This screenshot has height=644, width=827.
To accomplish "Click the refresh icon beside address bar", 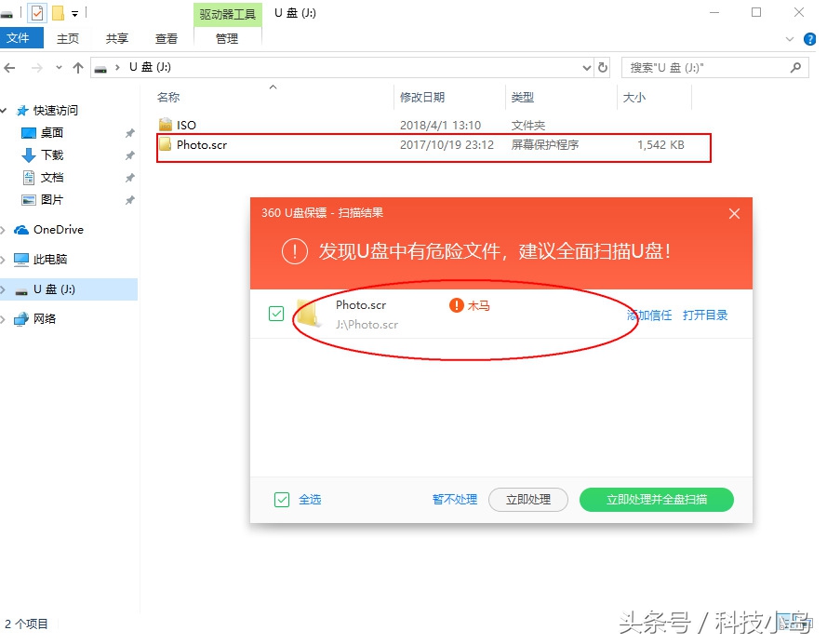I will click(x=602, y=67).
